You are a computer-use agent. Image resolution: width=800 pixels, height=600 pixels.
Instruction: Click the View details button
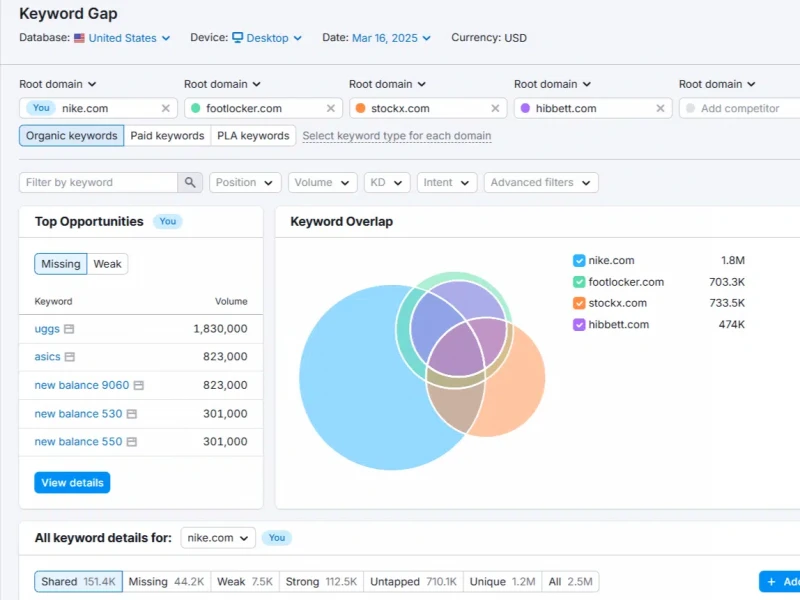[x=72, y=483]
